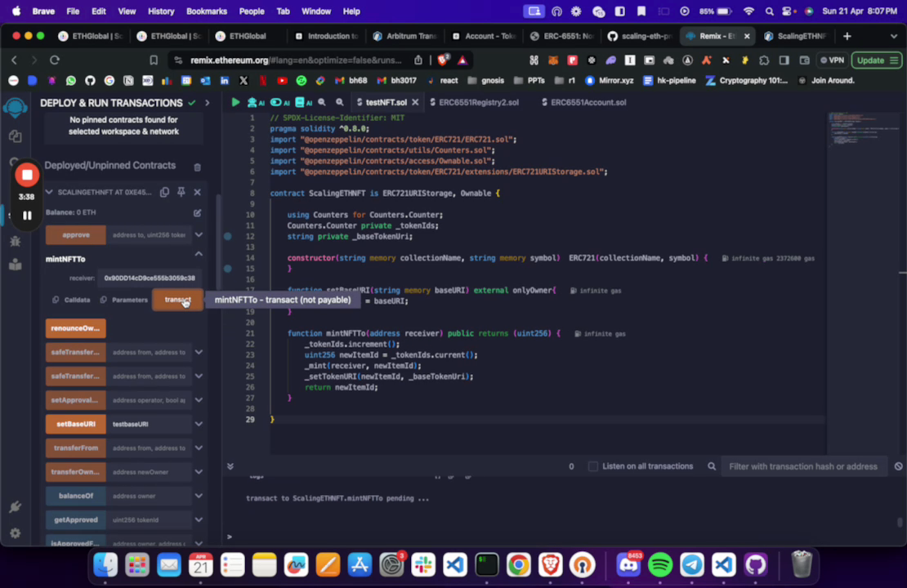Switch to the ERC-6551 browser tab
Viewport: 907px width, 588px height.
561,36
